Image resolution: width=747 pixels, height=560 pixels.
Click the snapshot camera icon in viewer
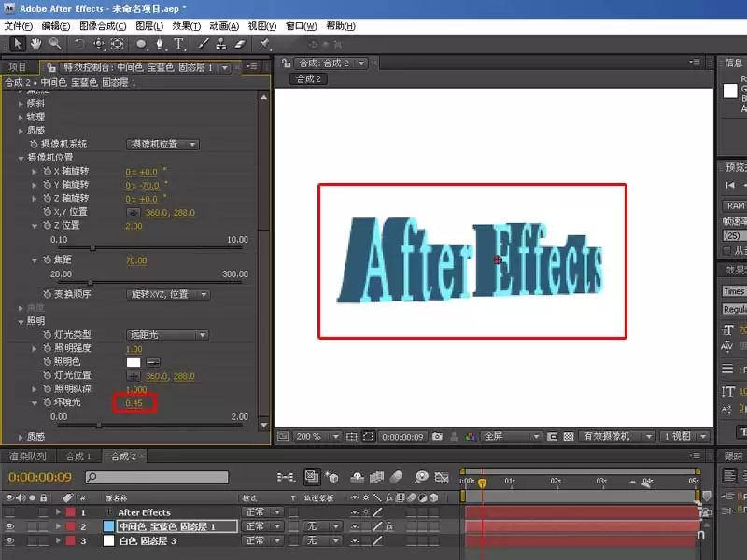click(x=437, y=436)
